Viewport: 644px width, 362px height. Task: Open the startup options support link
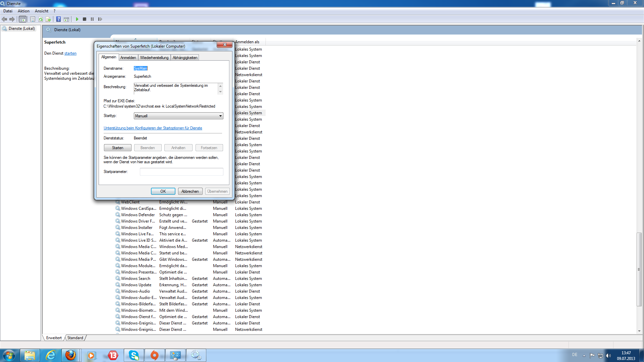click(x=153, y=128)
